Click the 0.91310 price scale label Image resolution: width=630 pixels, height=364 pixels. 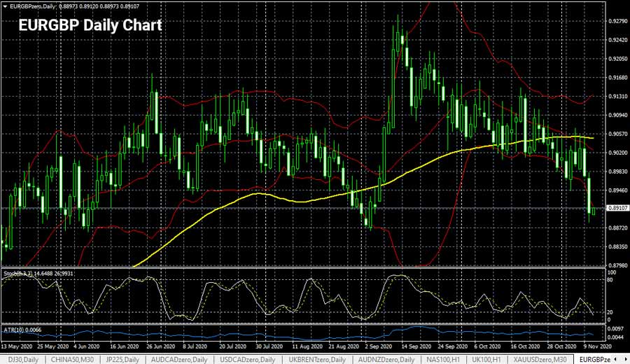[x=618, y=97]
